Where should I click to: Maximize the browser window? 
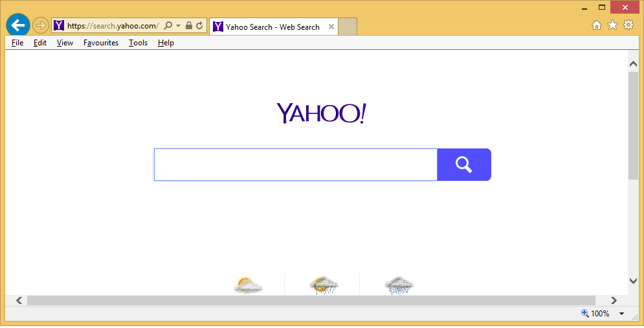coord(602,7)
